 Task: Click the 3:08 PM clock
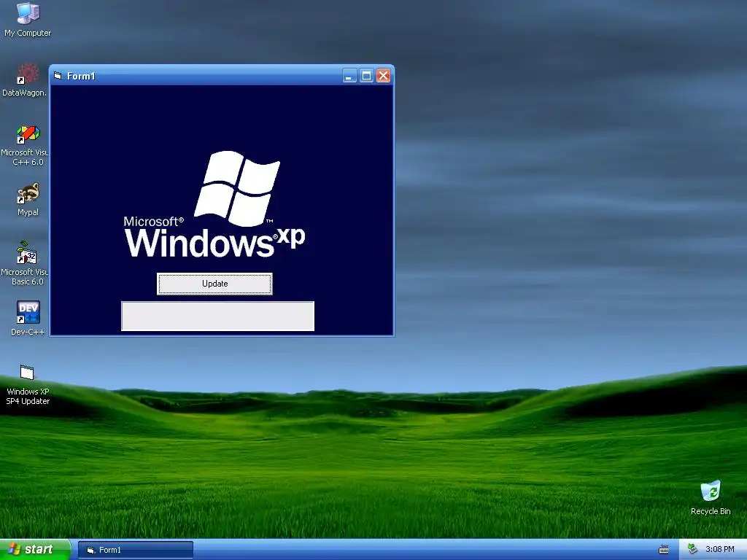pos(720,549)
